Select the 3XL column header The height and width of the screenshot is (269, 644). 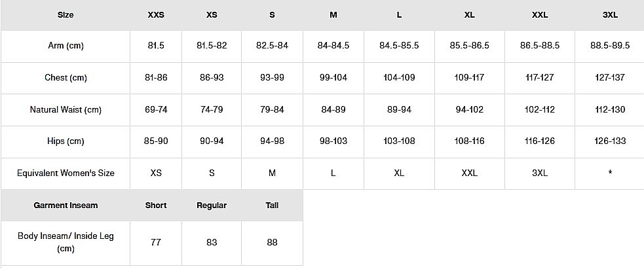click(609, 15)
